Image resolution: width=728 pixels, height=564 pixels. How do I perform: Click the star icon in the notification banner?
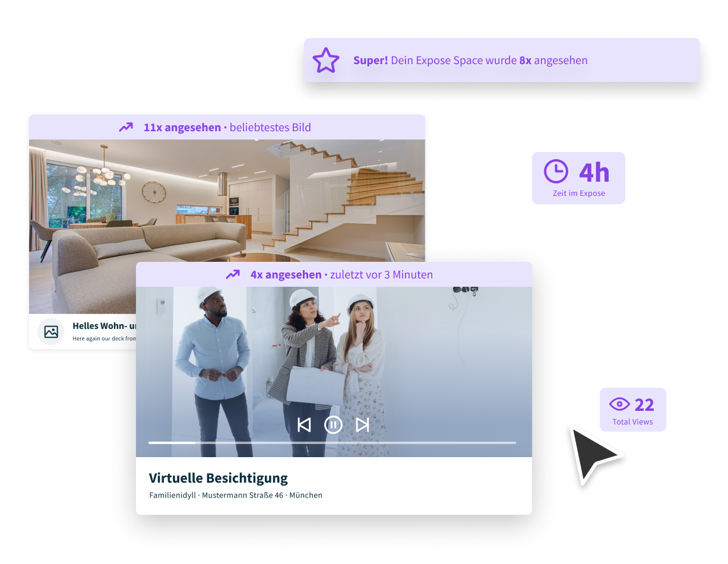click(x=326, y=61)
